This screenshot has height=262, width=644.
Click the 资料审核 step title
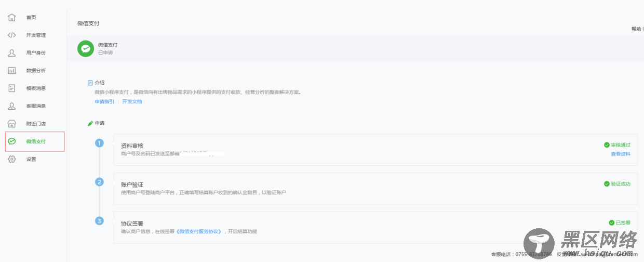(132, 146)
